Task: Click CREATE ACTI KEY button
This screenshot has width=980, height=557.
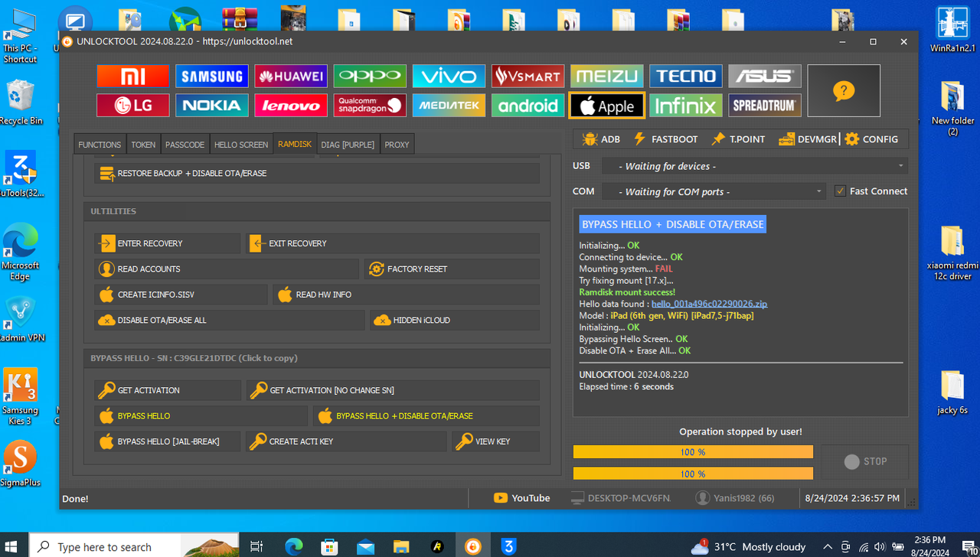Action: click(x=347, y=441)
